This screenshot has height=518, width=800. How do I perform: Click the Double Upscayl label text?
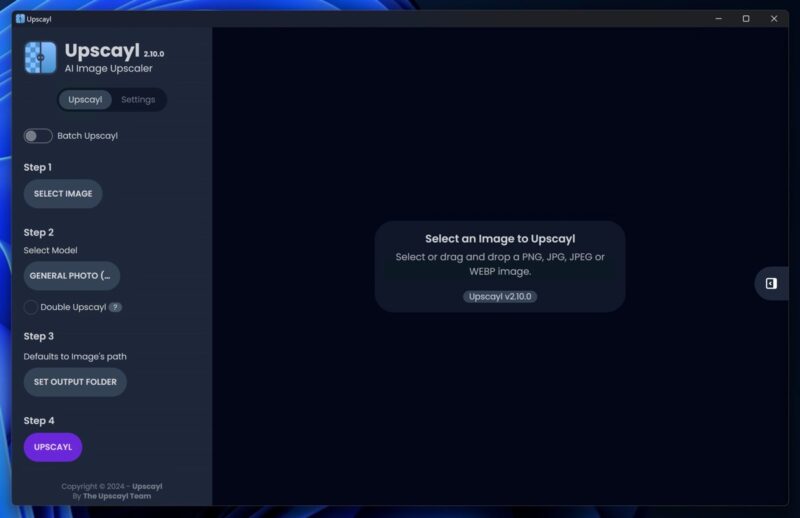click(x=73, y=307)
